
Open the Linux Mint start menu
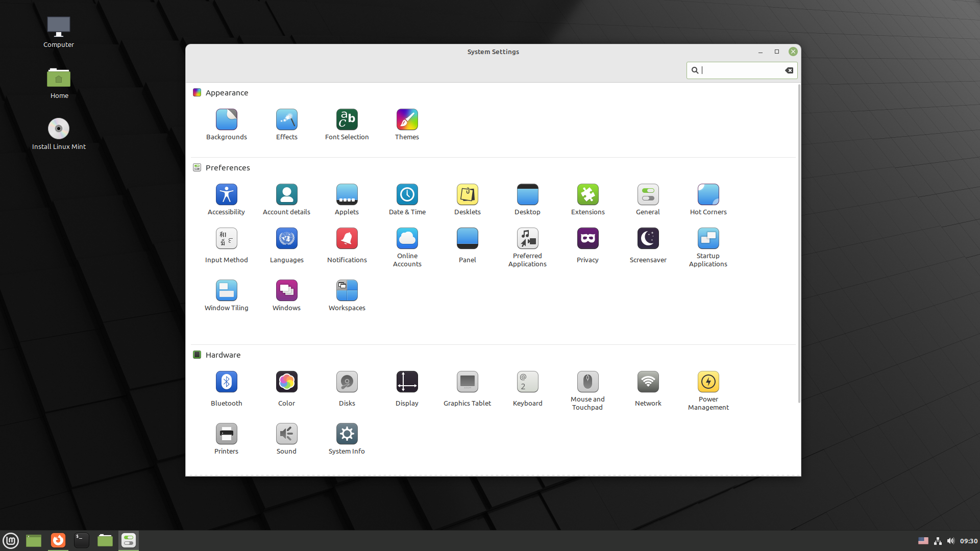point(11,540)
